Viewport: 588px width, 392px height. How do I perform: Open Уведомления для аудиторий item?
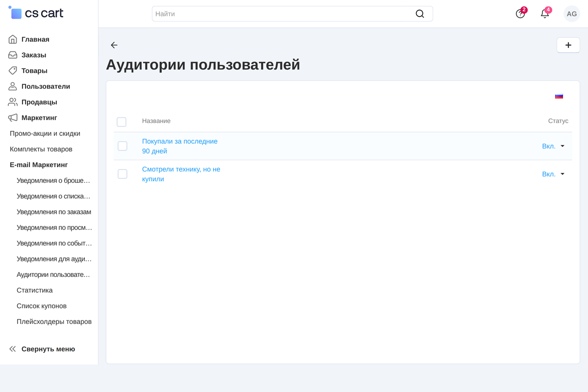pos(54,259)
